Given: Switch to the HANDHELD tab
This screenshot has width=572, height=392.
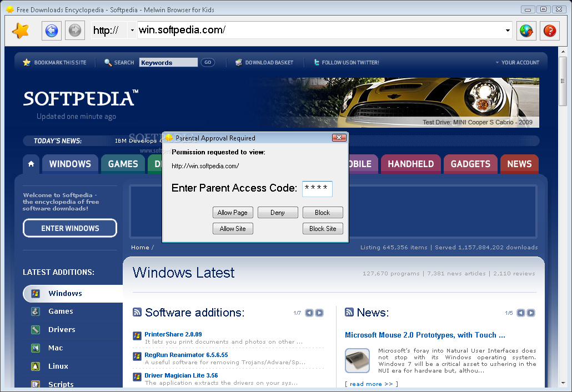Looking at the screenshot, I should 411,164.
